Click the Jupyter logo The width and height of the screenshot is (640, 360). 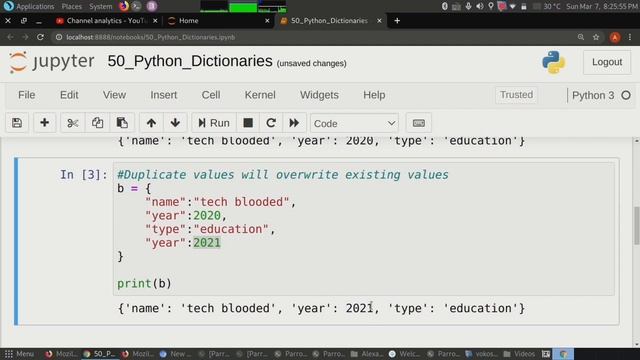[x=52, y=62]
